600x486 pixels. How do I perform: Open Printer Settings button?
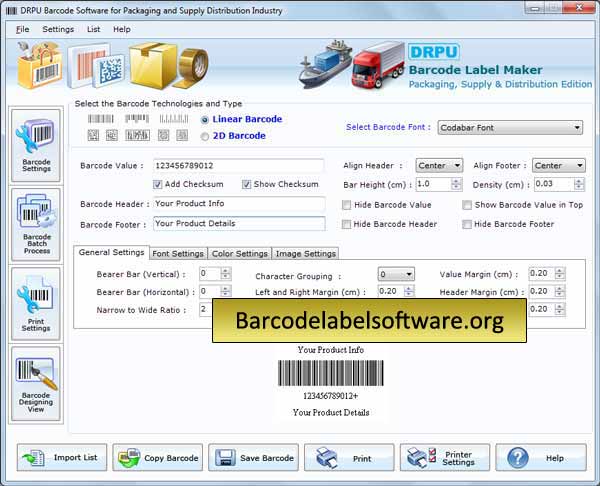(x=445, y=457)
